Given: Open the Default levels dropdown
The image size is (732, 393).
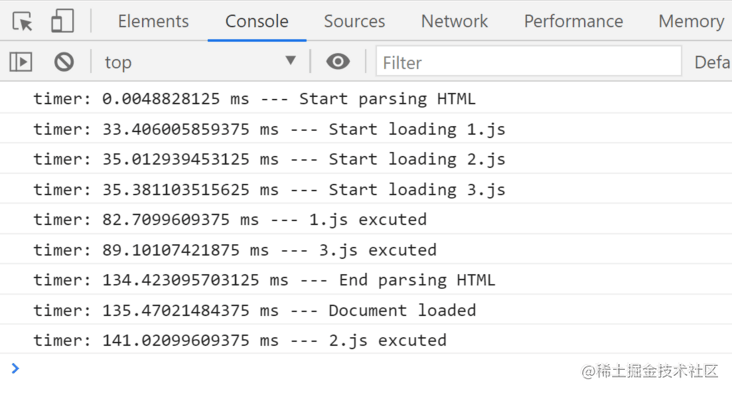Looking at the screenshot, I should 712,62.
